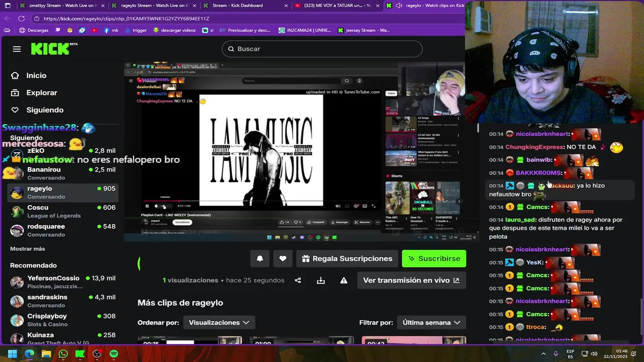Click taskbar volume speaker icon

point(594,354)
